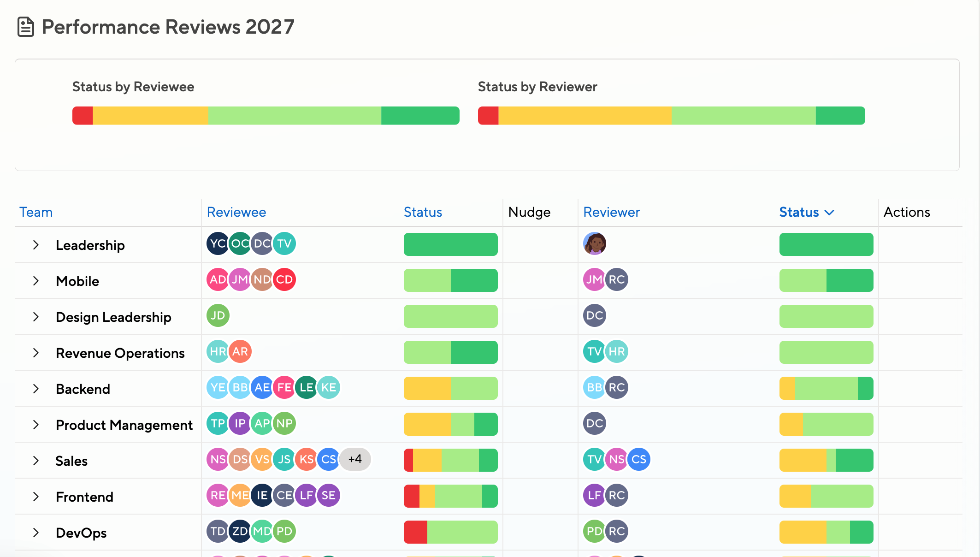The image size is (980, 557).
Task: Select the ZD avatar in DevOps row
Action: (240, 531)
